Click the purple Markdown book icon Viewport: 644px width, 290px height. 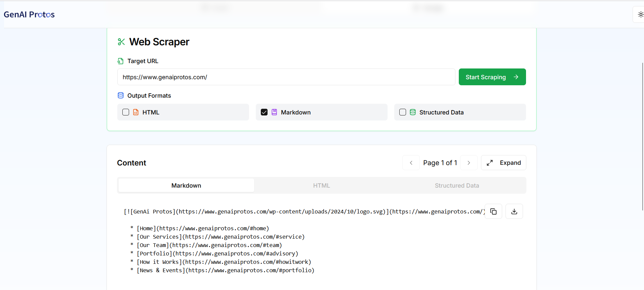pyautogui.click(x=274, y=112)
